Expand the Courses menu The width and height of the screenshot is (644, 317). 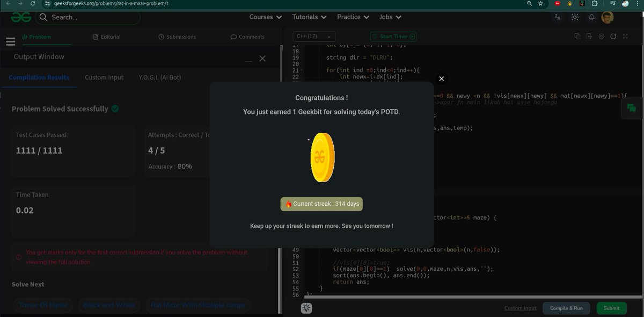[x=266, y=17]
